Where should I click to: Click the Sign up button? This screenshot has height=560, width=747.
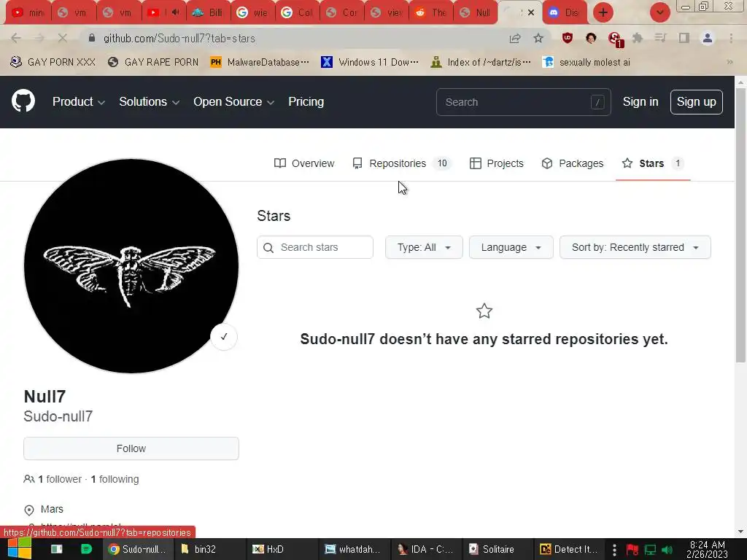click(x=696, y=102)
